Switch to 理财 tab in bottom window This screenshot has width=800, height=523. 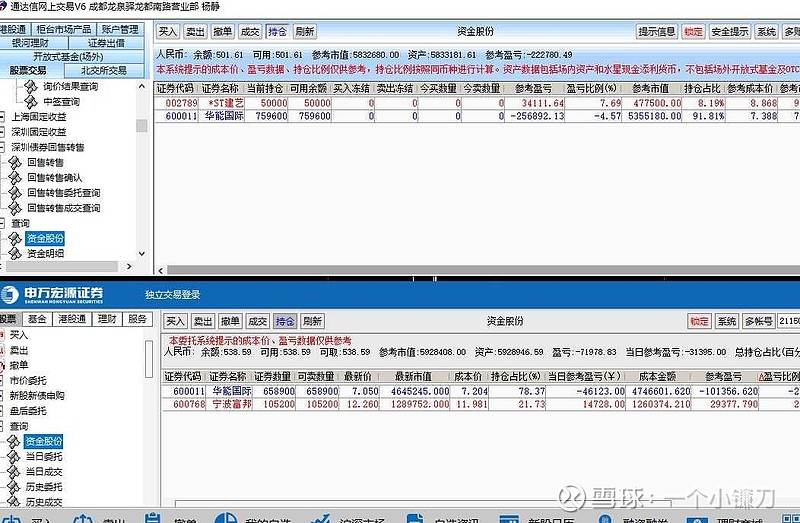107,319
